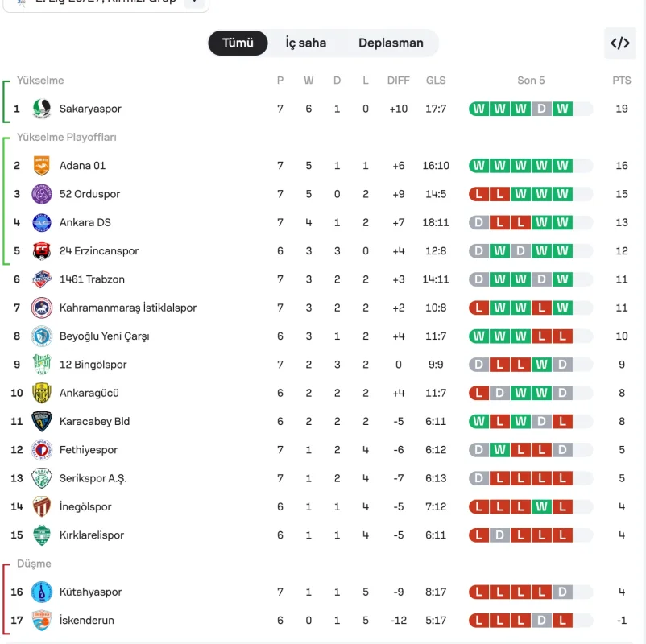The width and height of the screenshot is (646, 644).
Task: Open the league group dropdown
Action: 106,3
